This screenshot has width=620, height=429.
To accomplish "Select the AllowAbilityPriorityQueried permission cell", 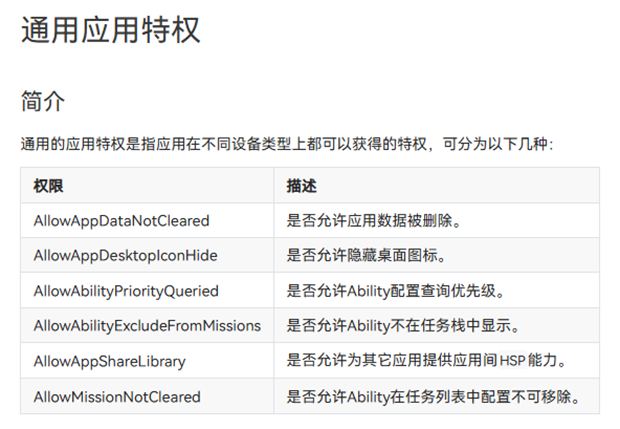I will 126,291.
